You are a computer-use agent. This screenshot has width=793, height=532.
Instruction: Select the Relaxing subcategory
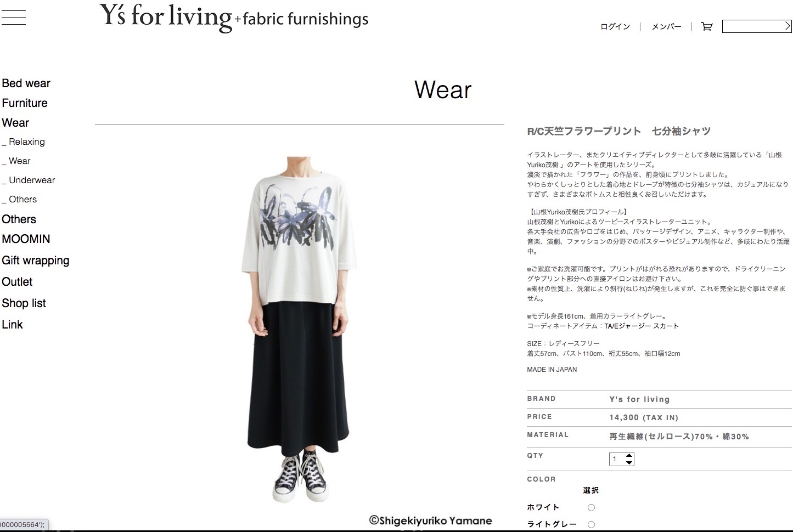[24, 142]
